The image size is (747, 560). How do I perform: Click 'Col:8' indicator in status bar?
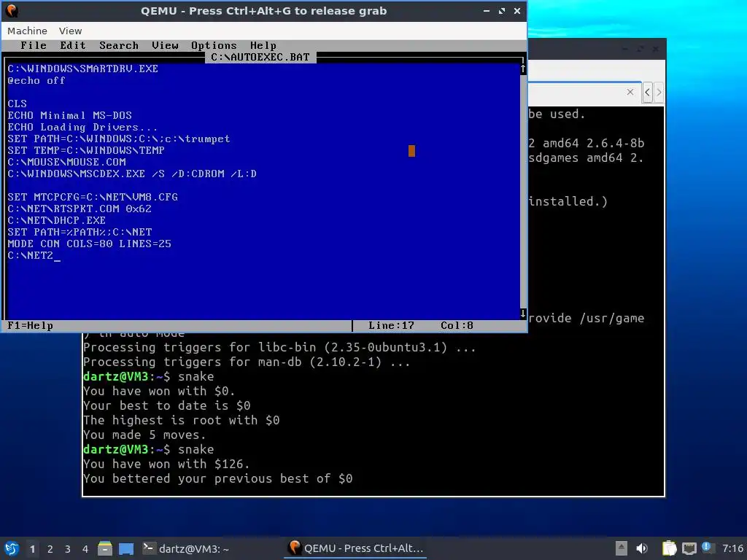point(457,326)
